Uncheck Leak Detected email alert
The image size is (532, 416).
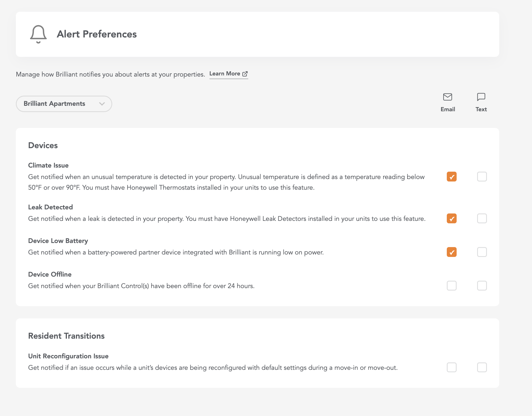[x=451, y=218]
